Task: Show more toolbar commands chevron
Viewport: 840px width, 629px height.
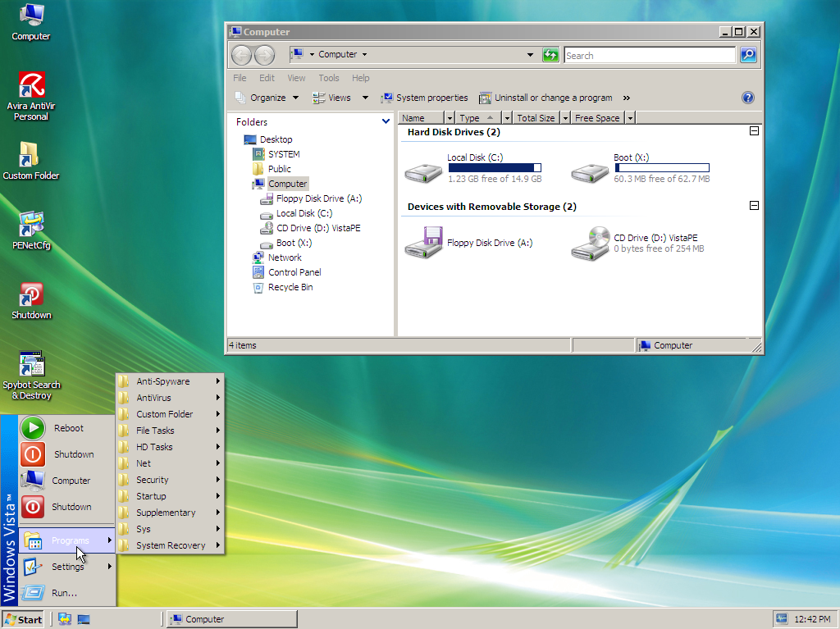Action: 626,98
